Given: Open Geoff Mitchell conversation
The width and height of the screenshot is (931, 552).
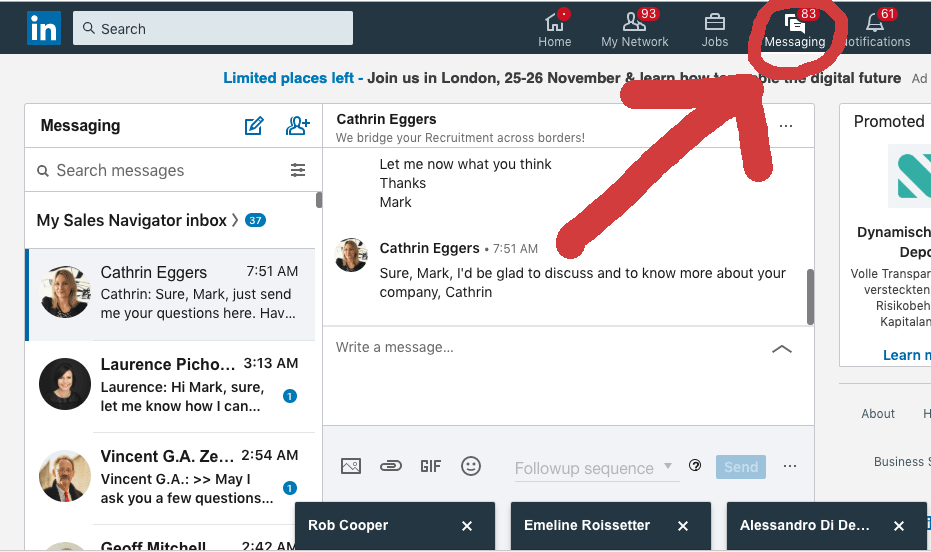Looking at the screenshot, I should point(171,539).
